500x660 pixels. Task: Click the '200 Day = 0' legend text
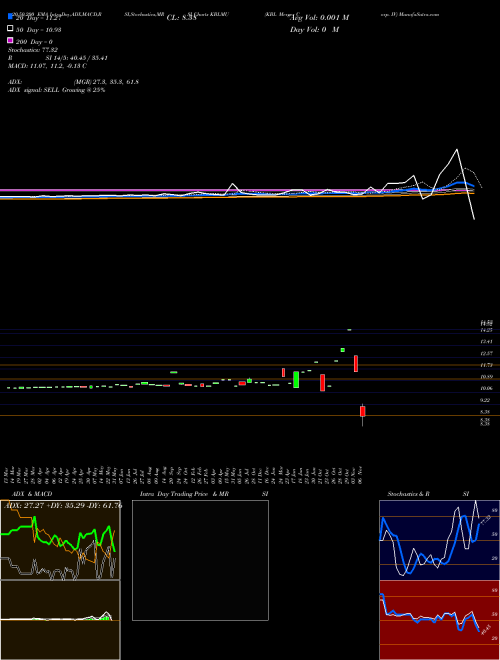click(x=34, y=42)
